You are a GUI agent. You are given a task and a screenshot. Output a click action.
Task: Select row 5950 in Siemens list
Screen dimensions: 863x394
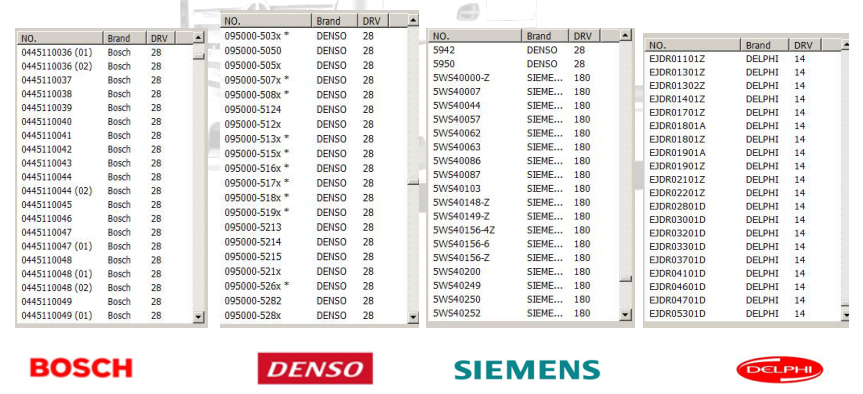[524, 64]
